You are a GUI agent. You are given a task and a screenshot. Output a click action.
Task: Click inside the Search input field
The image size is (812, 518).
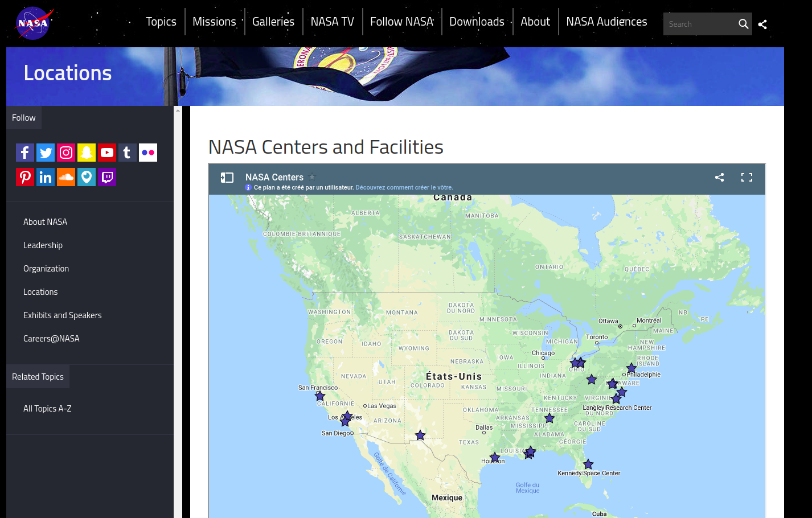700,24
